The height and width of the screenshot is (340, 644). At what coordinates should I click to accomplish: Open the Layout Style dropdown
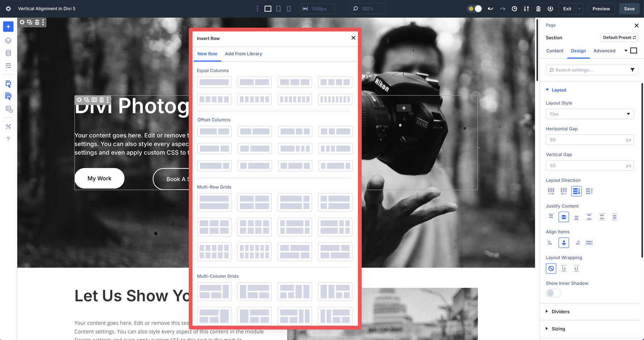coord(590,114)
